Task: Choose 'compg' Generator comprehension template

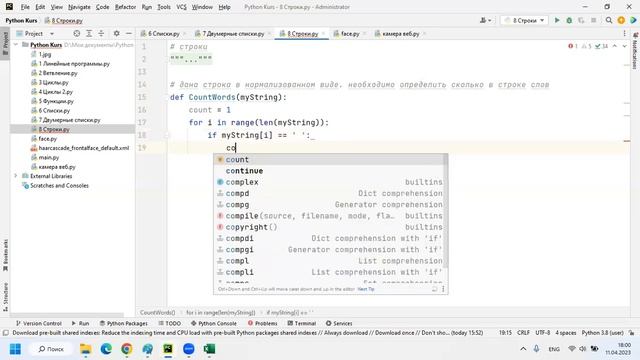Action: coord(330,204)
